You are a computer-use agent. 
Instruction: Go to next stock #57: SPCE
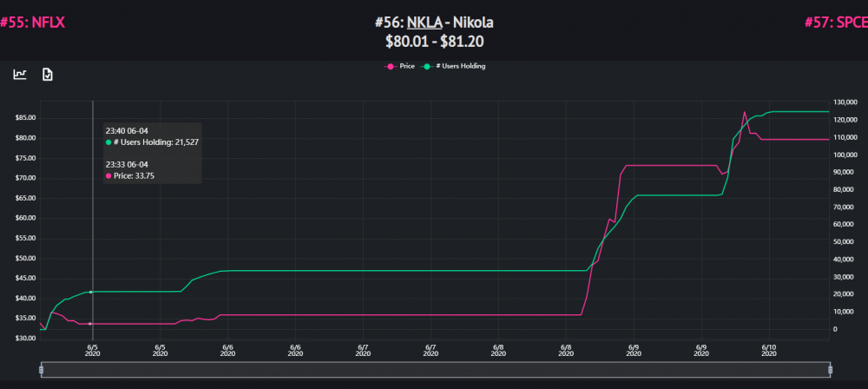pyautogui.click(x=836, y=23)
